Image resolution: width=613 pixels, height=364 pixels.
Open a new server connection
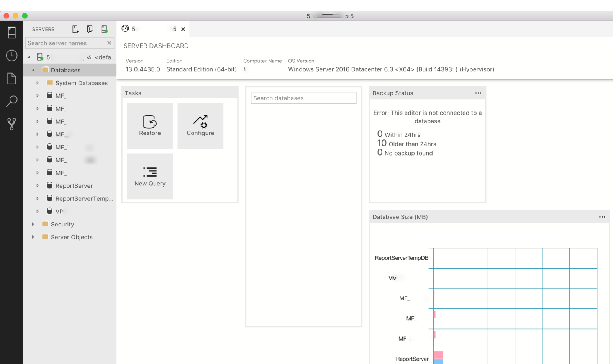coord(75,29)
